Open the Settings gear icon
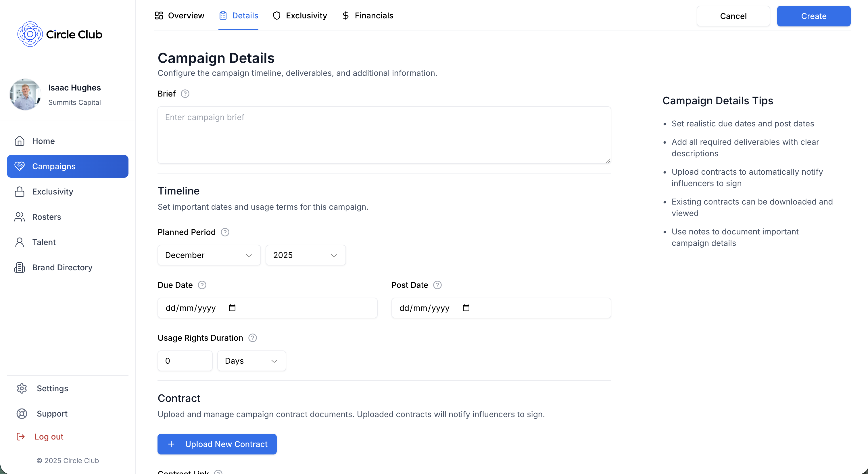 (x=22, y=388)
